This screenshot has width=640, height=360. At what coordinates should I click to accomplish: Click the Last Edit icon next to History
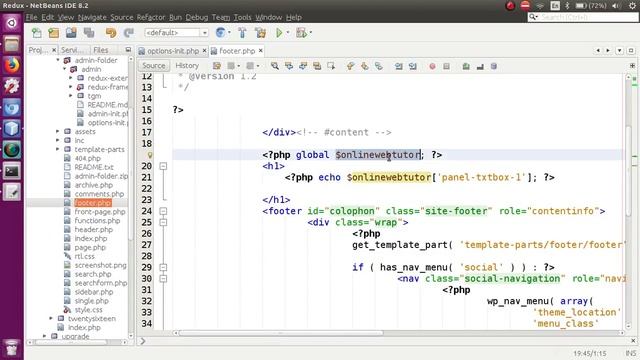pyautogui.click(x=217, y=66)
